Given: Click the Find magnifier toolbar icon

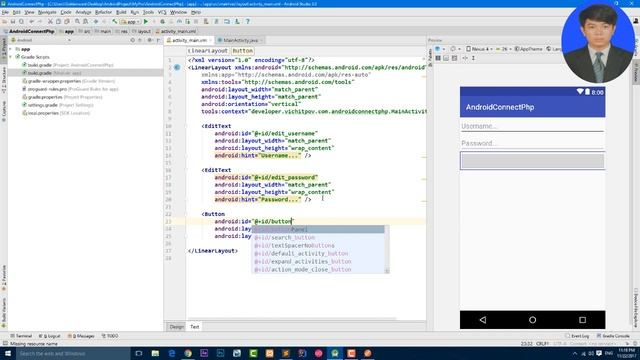Looking at the screenshot, I should (77, 22).
